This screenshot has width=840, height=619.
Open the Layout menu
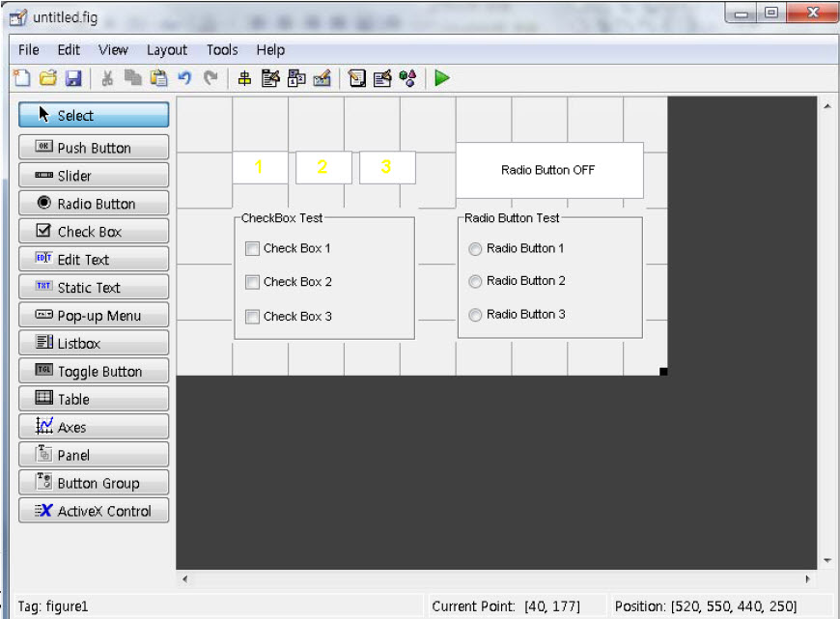click(x=167, y=50)
